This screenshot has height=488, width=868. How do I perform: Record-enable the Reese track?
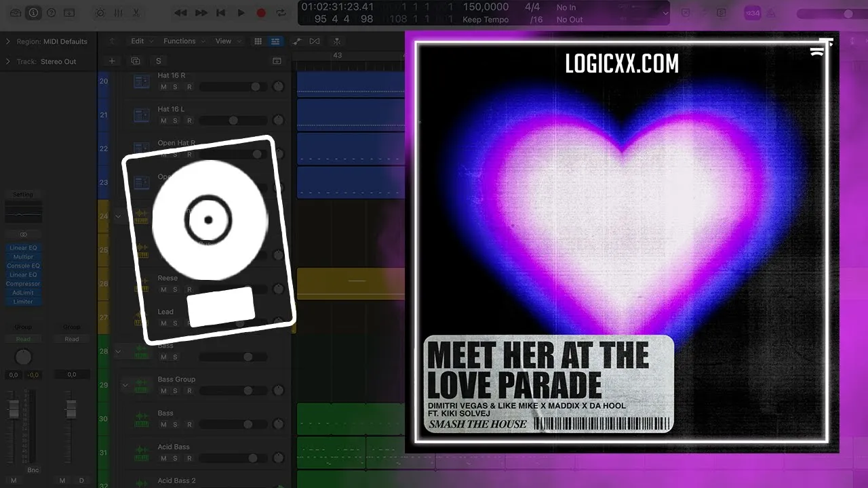(x=189, y=289)
